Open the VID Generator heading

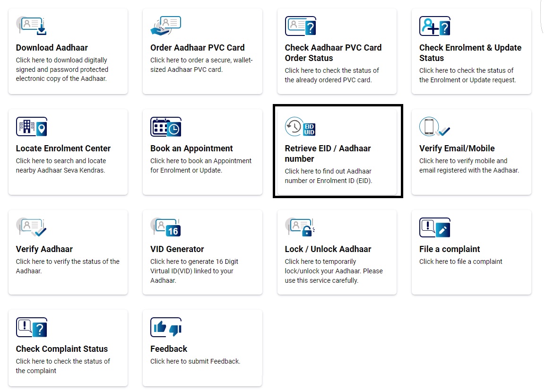click(x=177, y=249)
